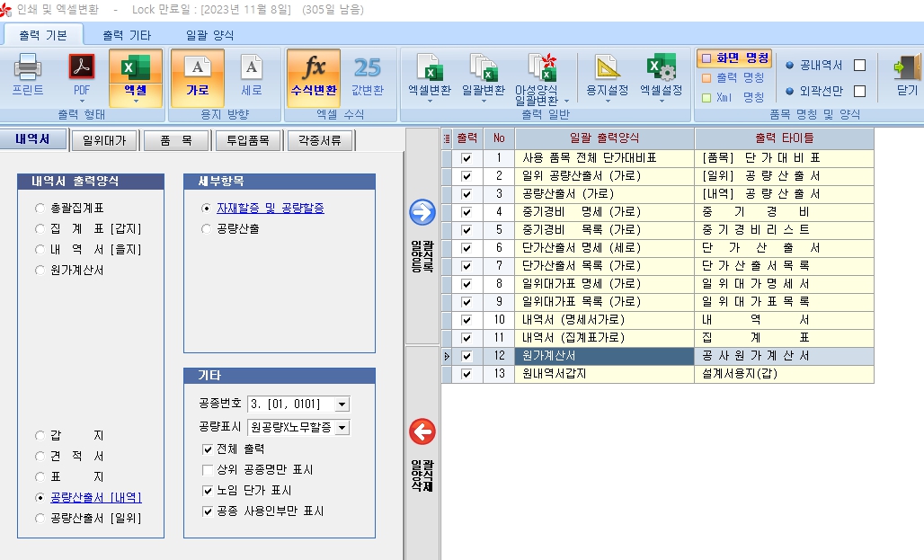Click red arrow 일괄양식삭제 button

click(x=422, y=432)
